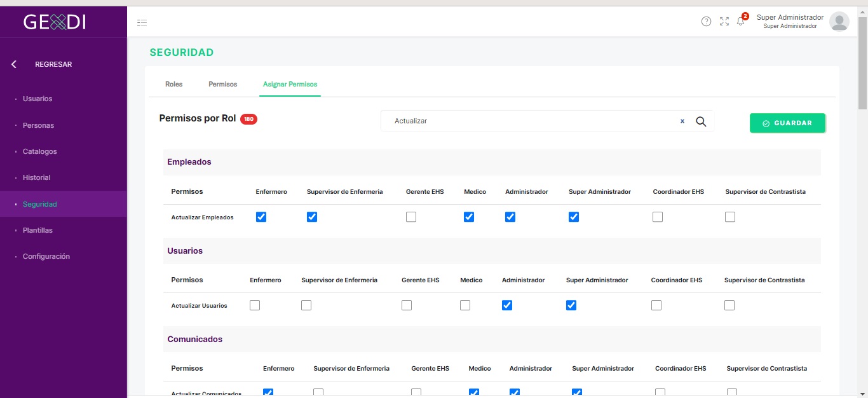This screenshot has height=398, width=868.
Task: Click the Empleados section heading
Action: pyautogui.click(x=189, y=162)
